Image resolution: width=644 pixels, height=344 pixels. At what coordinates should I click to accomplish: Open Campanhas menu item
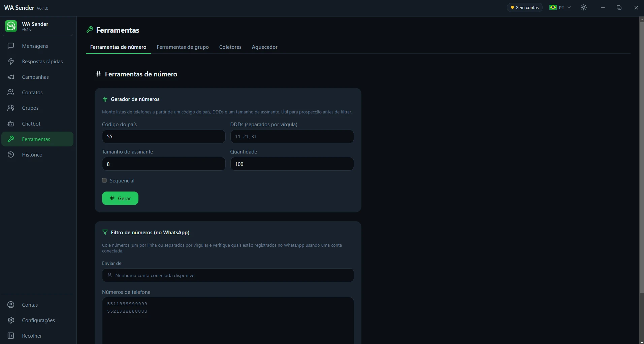(37, 77)
